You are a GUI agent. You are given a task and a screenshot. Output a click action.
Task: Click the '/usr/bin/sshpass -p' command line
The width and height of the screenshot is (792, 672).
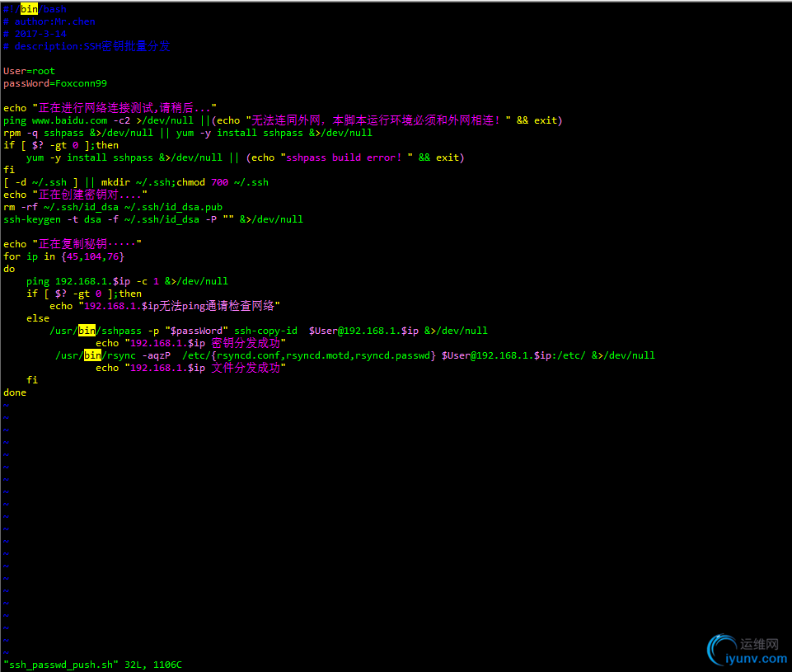(269, 331)
